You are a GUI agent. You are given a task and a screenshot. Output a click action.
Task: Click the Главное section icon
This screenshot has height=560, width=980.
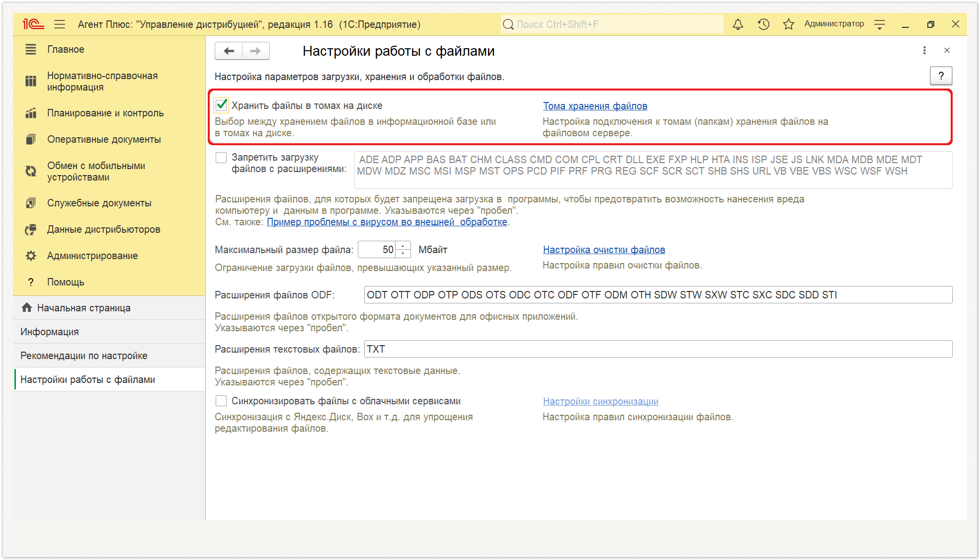(x=31, y=49)
